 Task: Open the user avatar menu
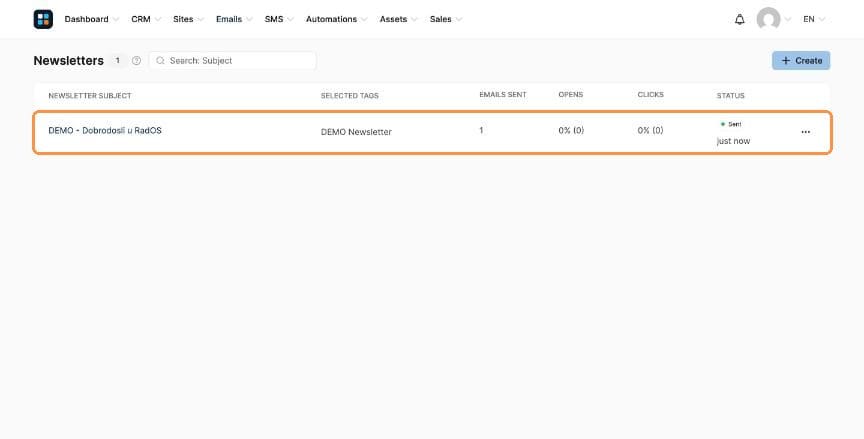[768, 19]
